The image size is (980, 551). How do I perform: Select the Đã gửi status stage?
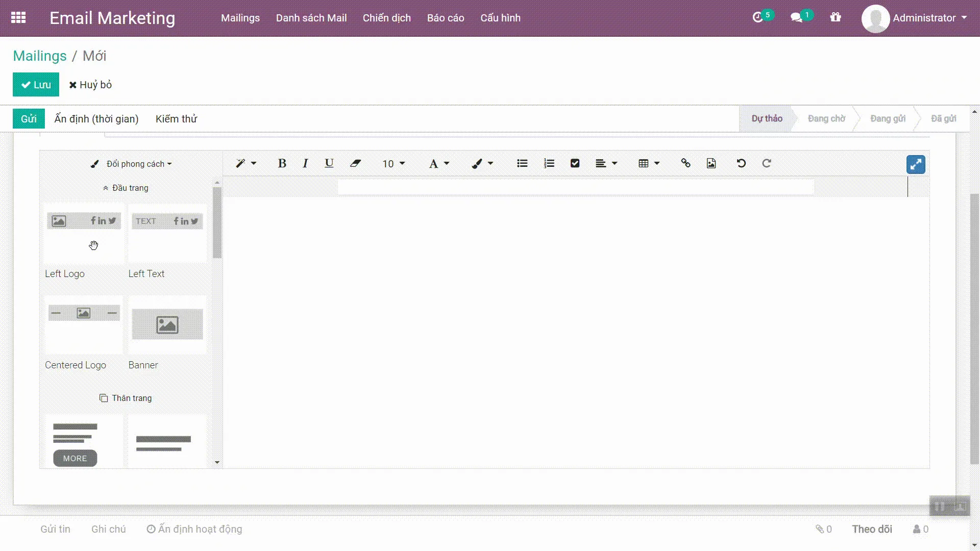click(x=943, y=118)
